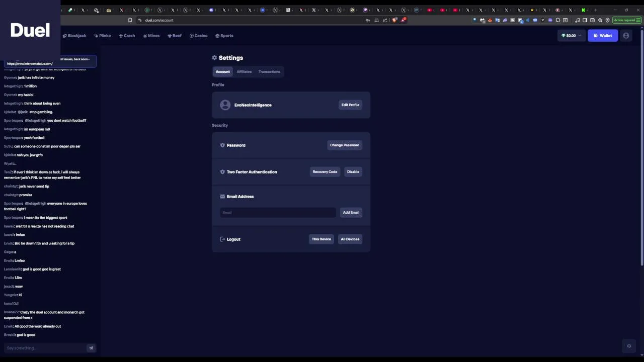Log out of This Device

[x=321, y=239]
